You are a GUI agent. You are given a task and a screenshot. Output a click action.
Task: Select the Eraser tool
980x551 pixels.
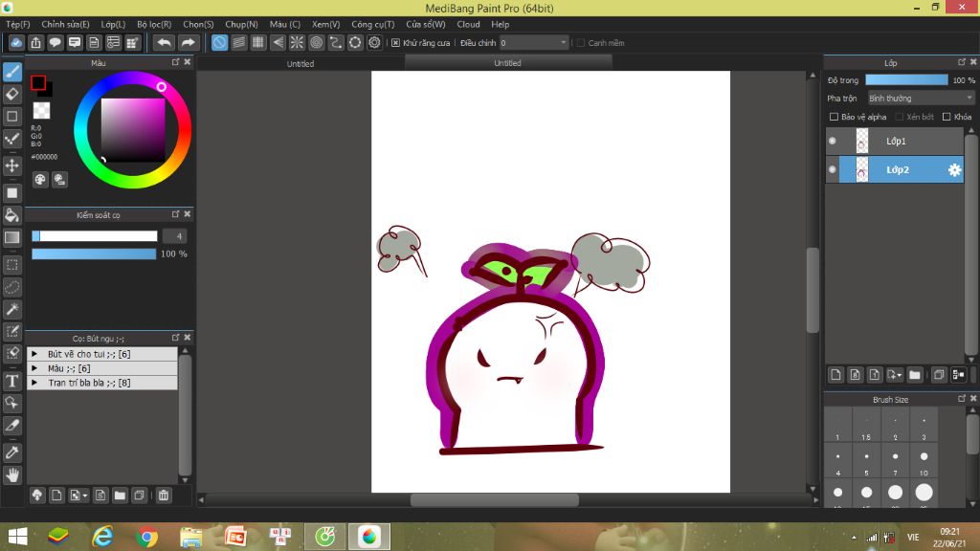coord(11,95)
